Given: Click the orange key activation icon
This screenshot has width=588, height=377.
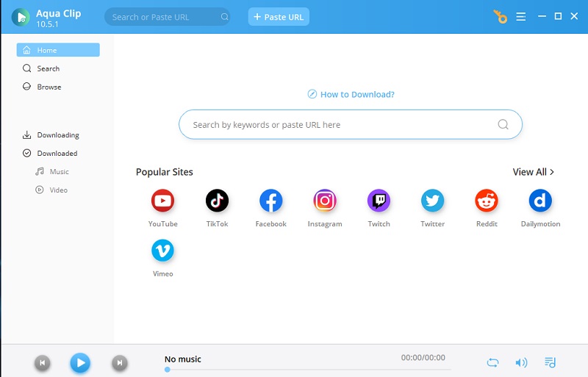Looking at the screenshot, I should click(500, 16).
